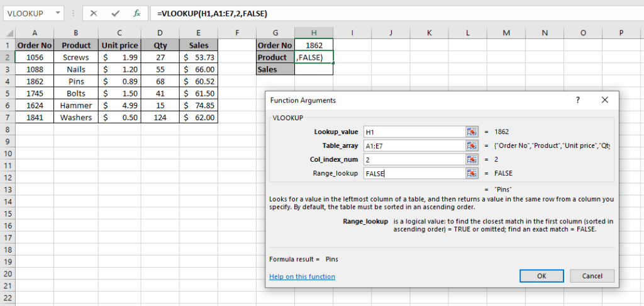Click the OK button

(541, 276)
